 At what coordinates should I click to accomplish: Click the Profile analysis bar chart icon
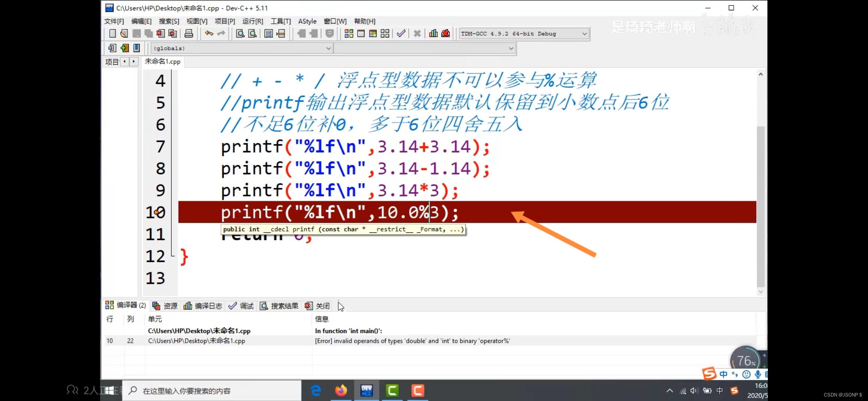coord(433,34)
